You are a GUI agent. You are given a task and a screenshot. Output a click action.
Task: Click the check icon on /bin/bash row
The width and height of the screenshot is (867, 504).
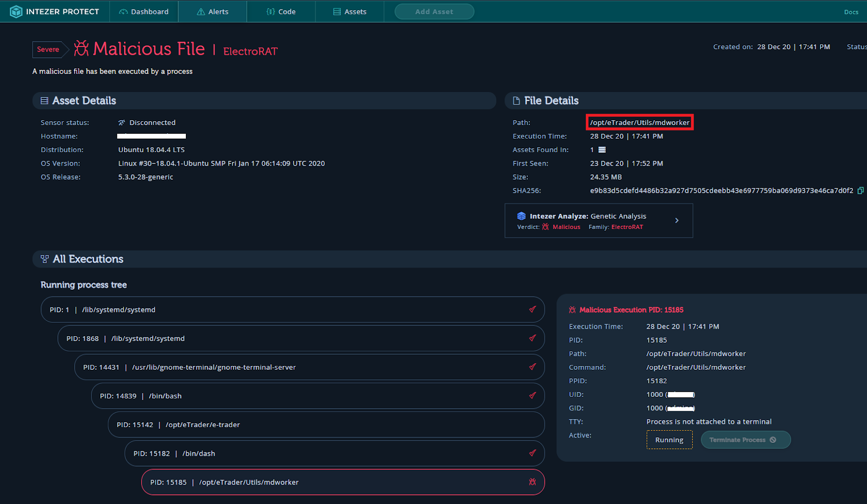click(x=532, y=396)
